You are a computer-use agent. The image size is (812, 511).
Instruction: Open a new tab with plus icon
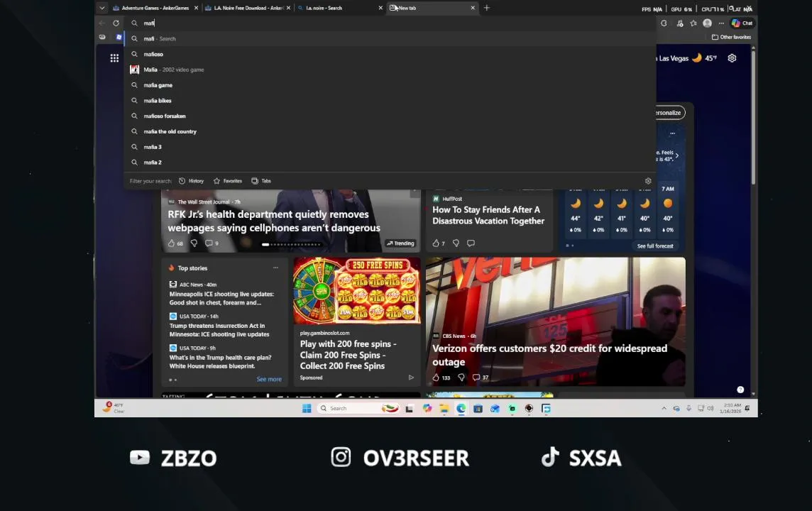click(x=487, y=8)
